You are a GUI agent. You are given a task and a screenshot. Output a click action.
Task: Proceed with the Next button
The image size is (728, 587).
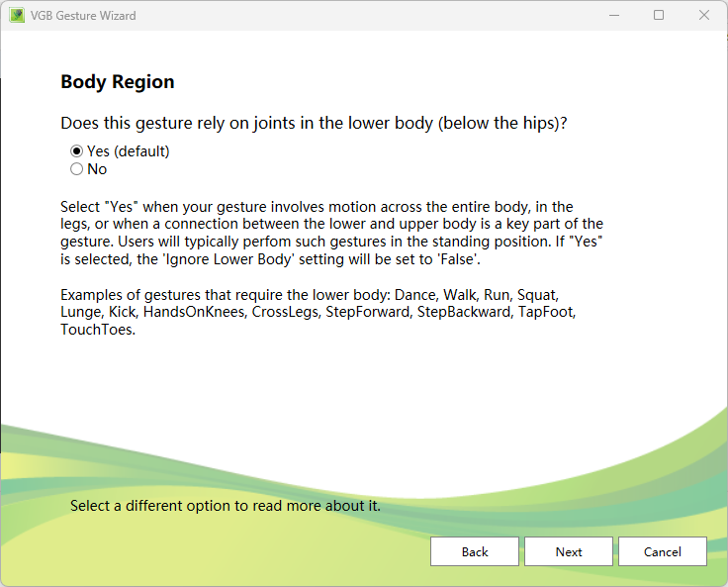click(569, 551)
